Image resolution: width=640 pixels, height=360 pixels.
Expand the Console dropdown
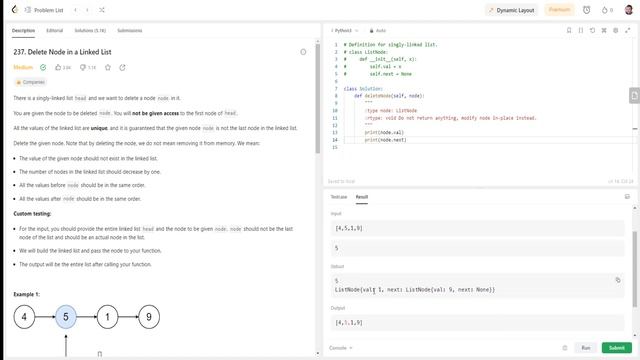point(341,348)
